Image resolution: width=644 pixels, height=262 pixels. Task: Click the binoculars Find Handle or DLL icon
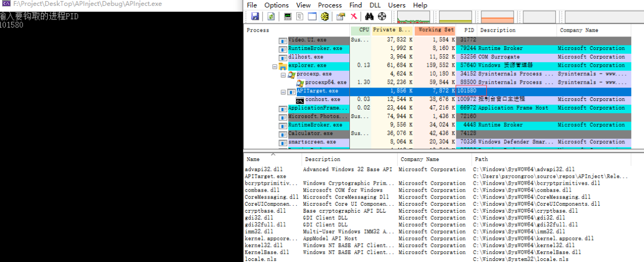tap(369, 17)
